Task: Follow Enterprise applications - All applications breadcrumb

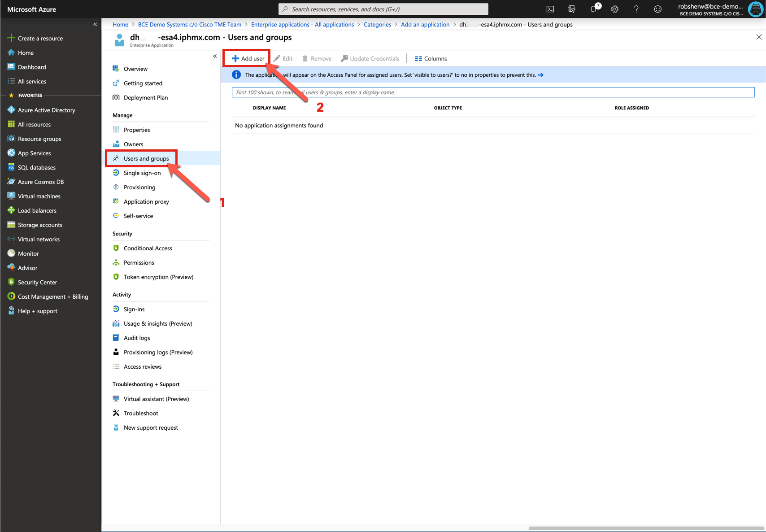Action: 302,25
